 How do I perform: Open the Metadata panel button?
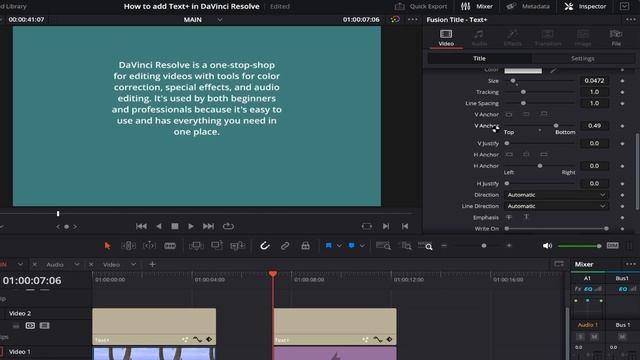528,7
